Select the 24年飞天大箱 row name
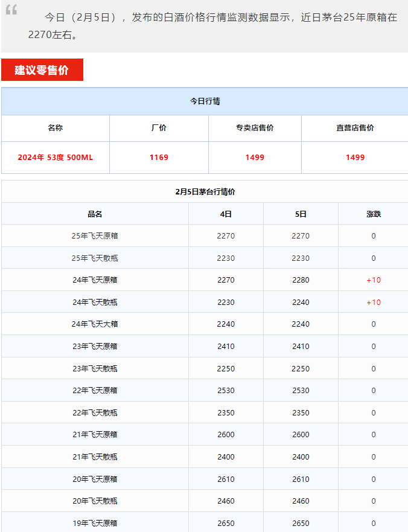The height and width of the screenshot is (532, 408). (x=95, y=324)
